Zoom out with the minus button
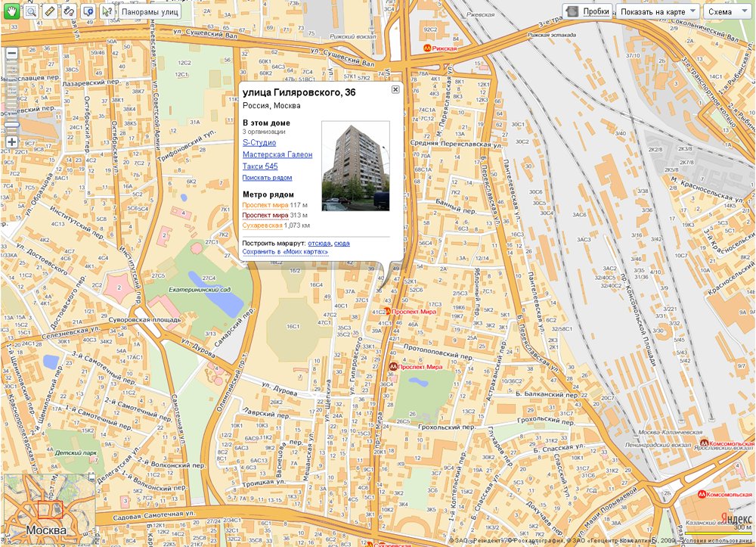The height and width of the screenshot is (547, 756). coord(12,53)
